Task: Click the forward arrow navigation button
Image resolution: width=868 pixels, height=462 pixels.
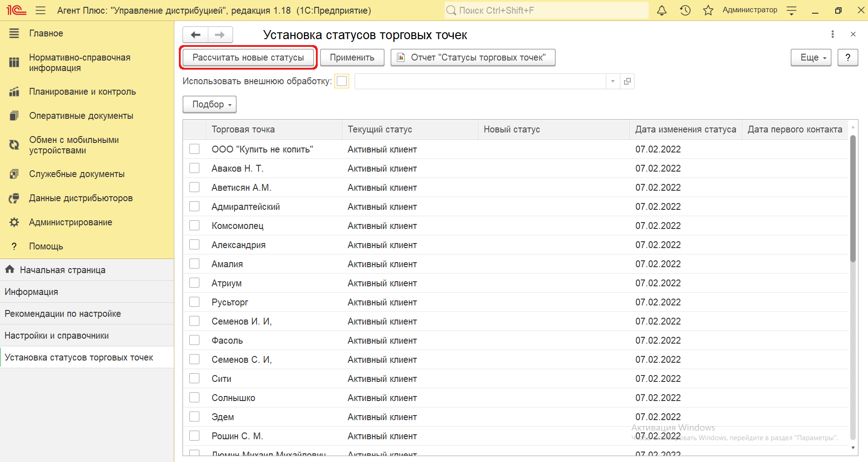Action: [220, 35]
